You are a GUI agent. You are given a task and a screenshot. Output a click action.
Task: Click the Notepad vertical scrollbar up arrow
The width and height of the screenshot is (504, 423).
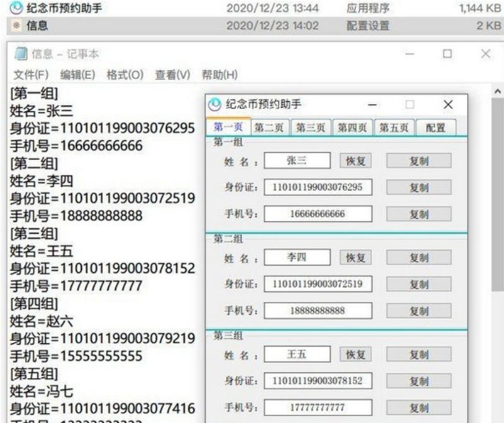coord(497,93)
